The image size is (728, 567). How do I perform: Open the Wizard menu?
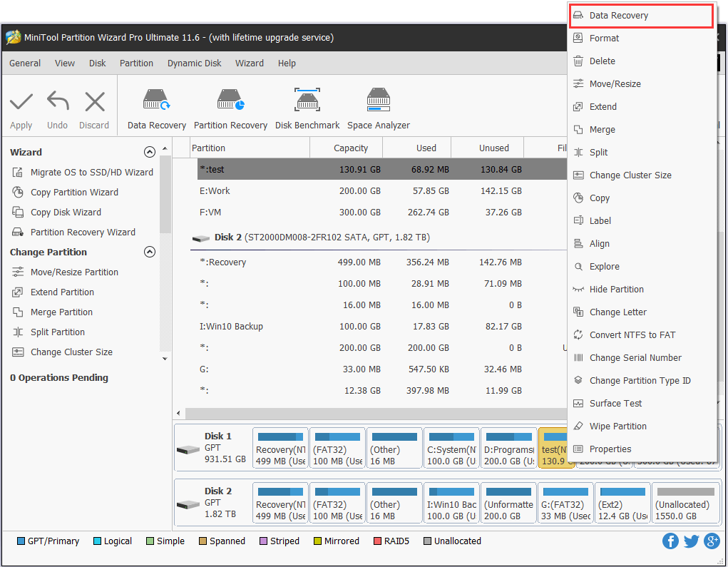(x=250, y=63)
